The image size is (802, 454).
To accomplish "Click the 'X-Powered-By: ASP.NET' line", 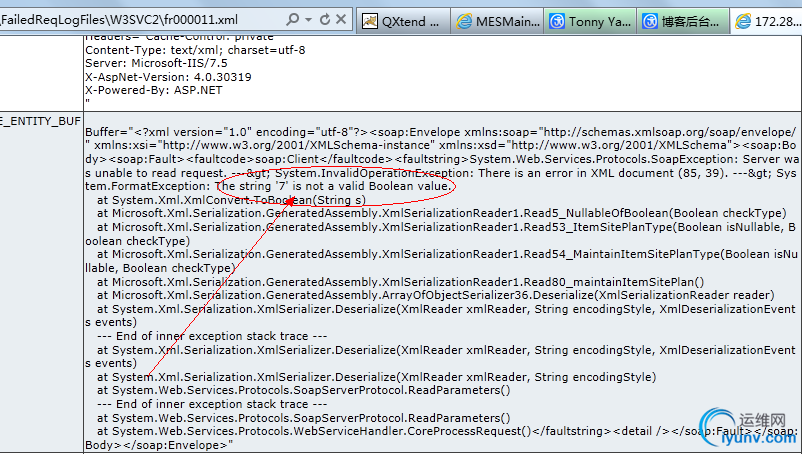I will point(154,90).
